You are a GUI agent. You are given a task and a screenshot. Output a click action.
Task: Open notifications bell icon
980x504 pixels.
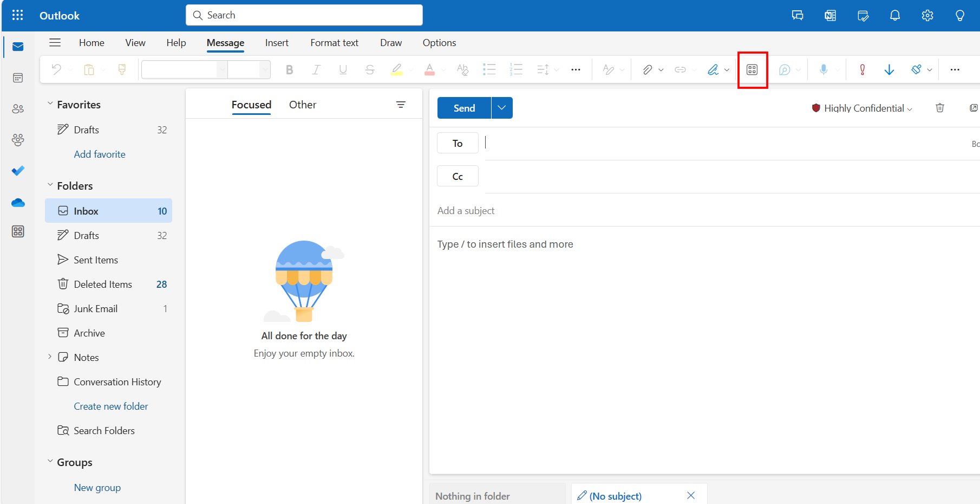click(895, 15)
